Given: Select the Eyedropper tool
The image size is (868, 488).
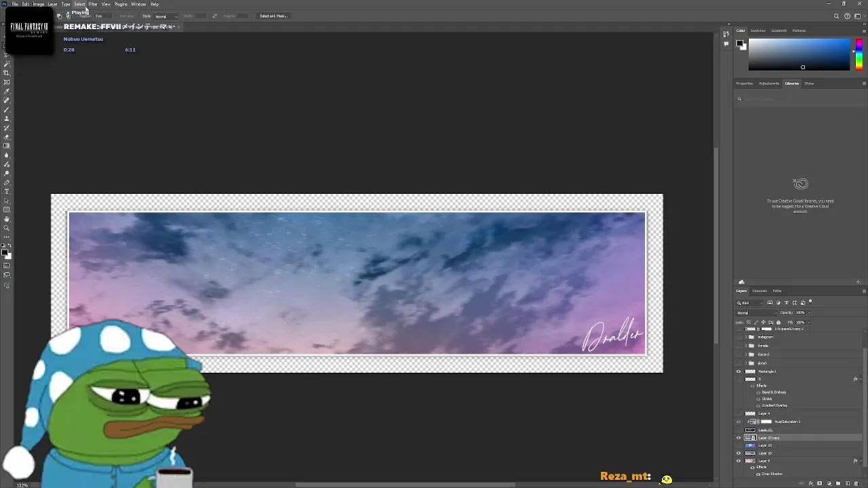Looking at the screenshot, I should click(x=7, y=91).
